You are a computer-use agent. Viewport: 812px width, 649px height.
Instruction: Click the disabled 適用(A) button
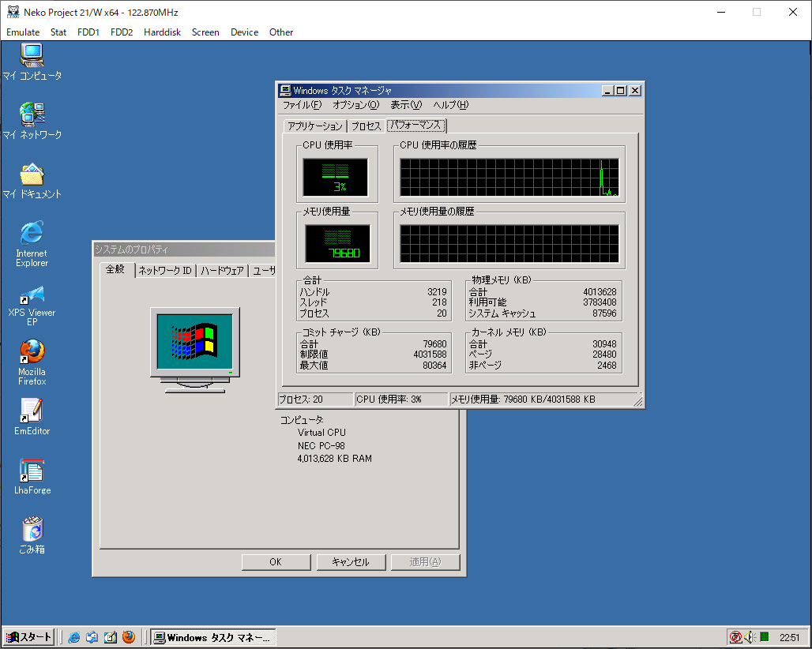[x=425, y=562]
